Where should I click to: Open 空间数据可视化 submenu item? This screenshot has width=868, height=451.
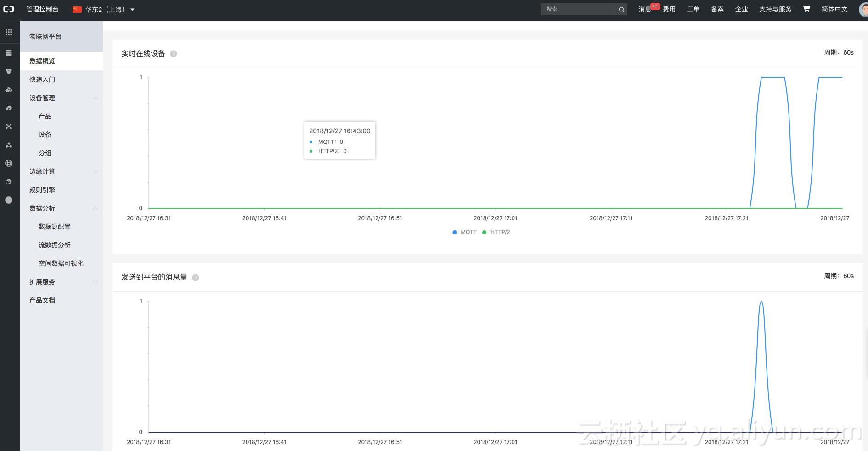(62, 263)
